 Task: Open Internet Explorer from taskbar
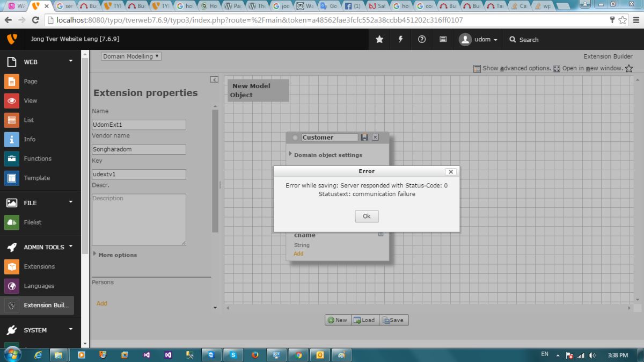click(38, 355)
